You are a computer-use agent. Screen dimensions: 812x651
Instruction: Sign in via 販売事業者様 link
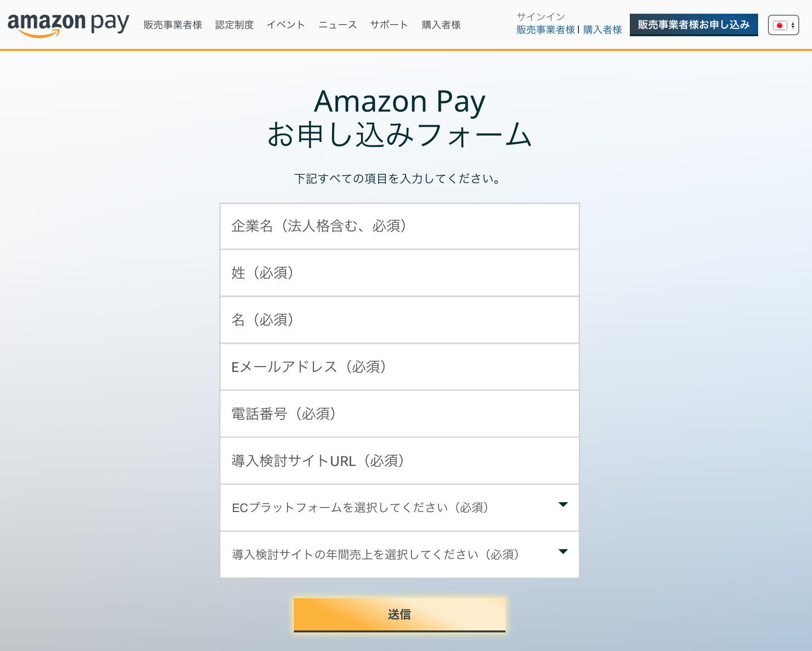(546, 30)
